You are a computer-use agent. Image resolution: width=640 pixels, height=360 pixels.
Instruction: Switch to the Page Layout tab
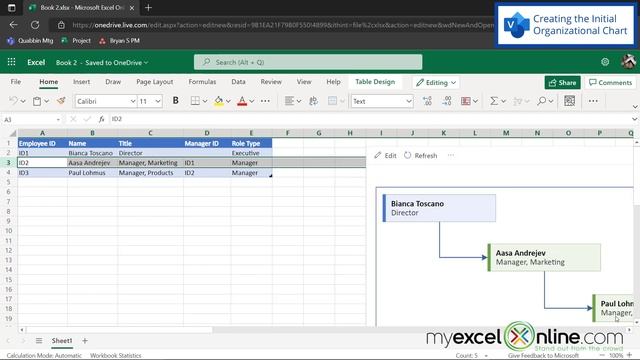tap(155, 82)
